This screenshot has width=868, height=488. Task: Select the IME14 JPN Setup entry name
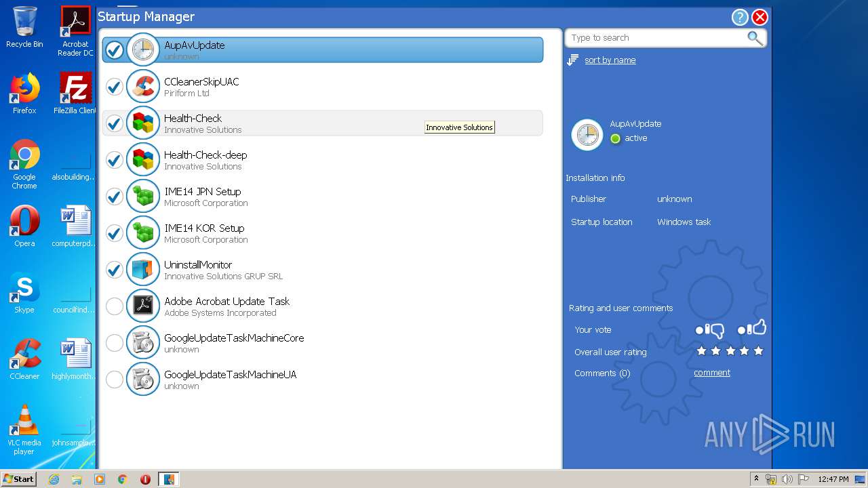203,191
